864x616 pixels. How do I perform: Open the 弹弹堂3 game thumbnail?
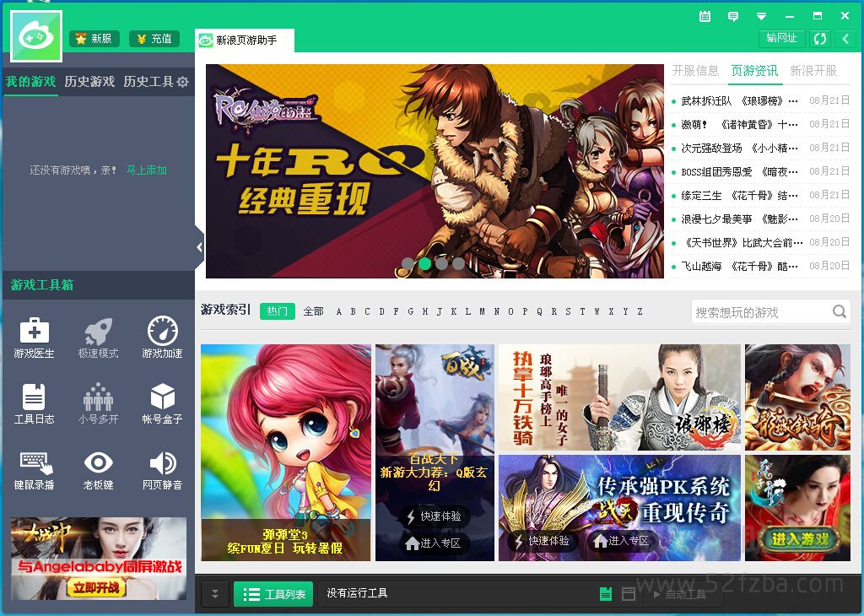(285, 452)
